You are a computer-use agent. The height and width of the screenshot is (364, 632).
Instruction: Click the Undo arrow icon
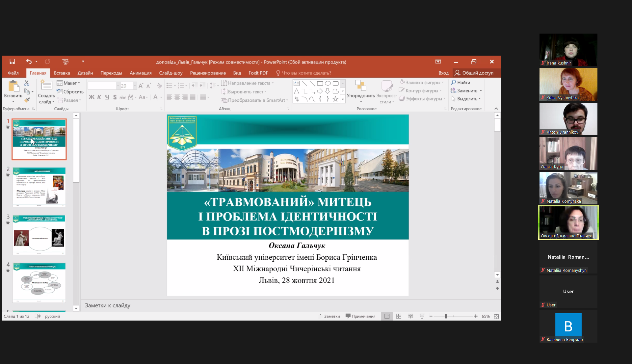(29, 62)
